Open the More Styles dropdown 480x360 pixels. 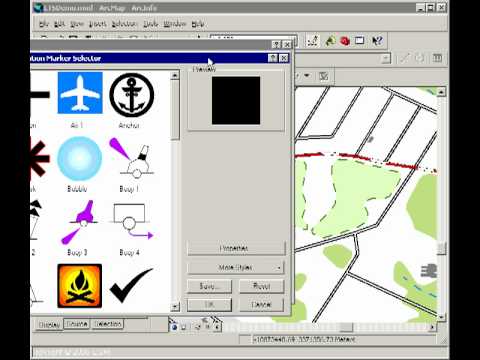coord(236,267)
